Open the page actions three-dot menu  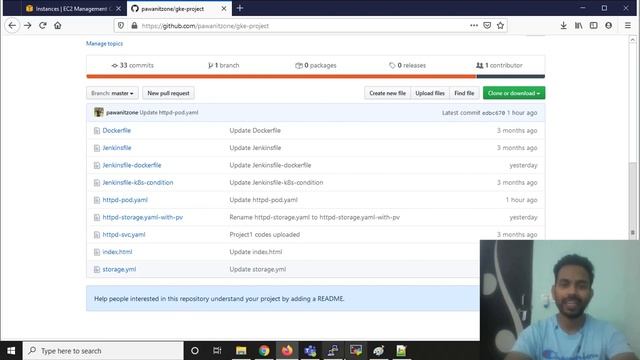[x=473, y=25]
